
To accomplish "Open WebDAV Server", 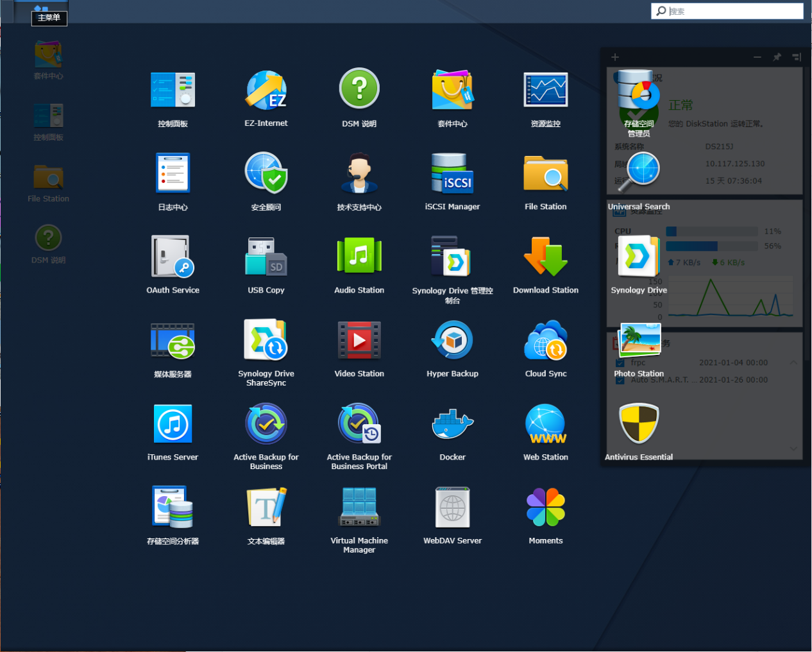I will (452, 508).
